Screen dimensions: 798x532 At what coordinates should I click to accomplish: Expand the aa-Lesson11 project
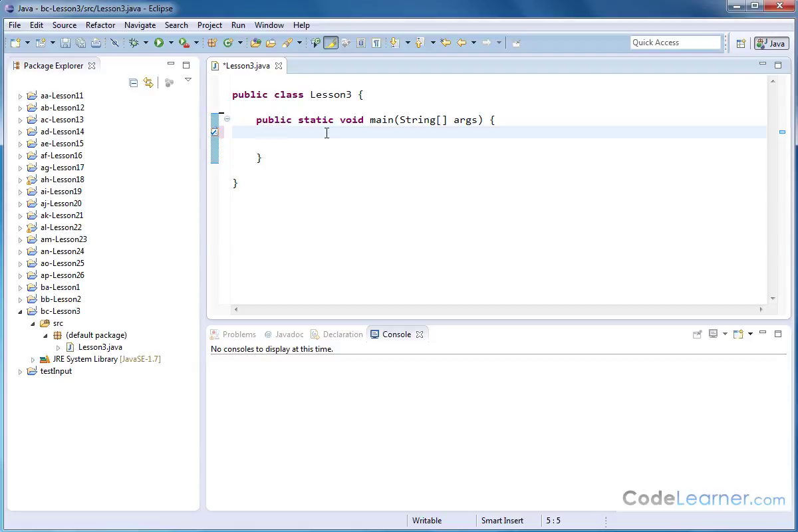point(20,96)
